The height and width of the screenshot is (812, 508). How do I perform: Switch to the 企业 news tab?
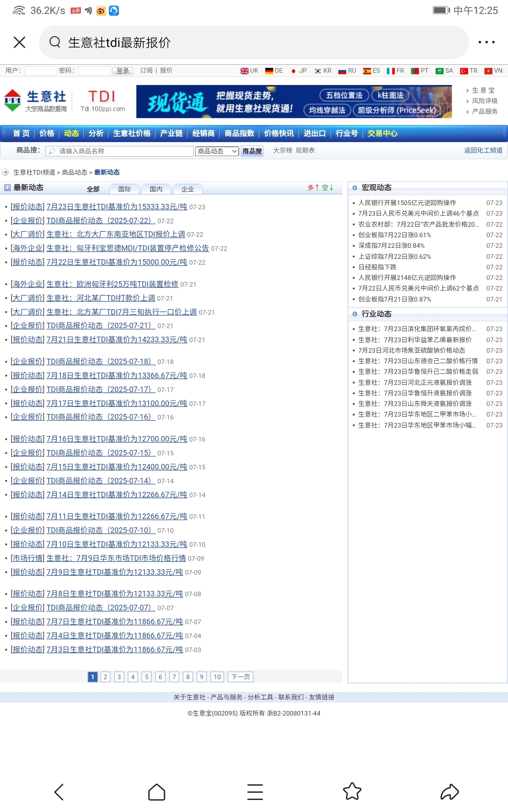click(x=188, y=189)
